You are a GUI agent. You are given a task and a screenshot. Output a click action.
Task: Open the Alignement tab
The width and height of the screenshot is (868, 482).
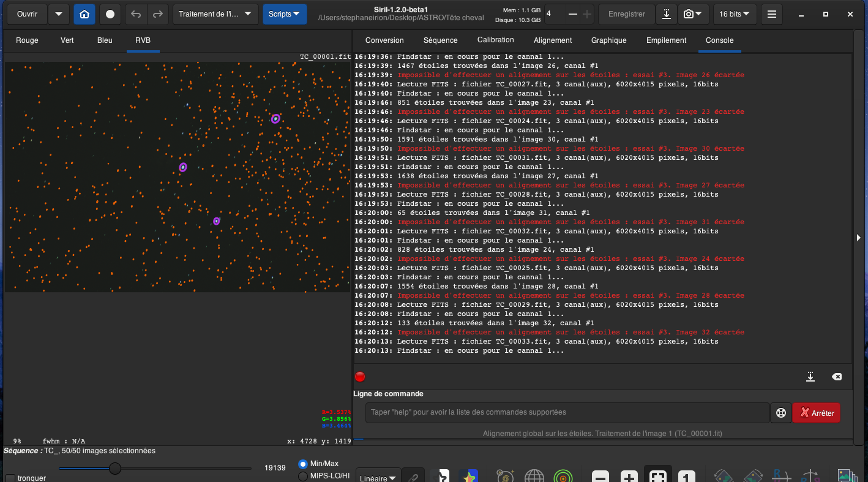point(553,40)
